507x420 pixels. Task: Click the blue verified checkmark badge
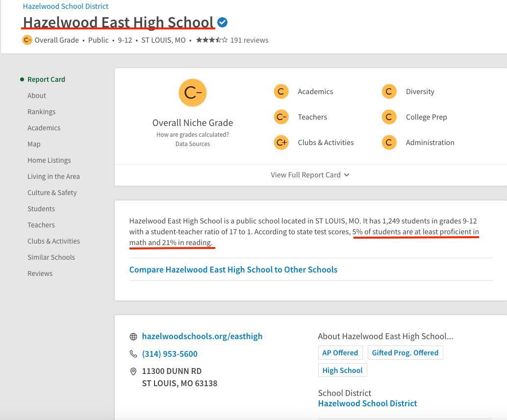(x=222, y=22)
